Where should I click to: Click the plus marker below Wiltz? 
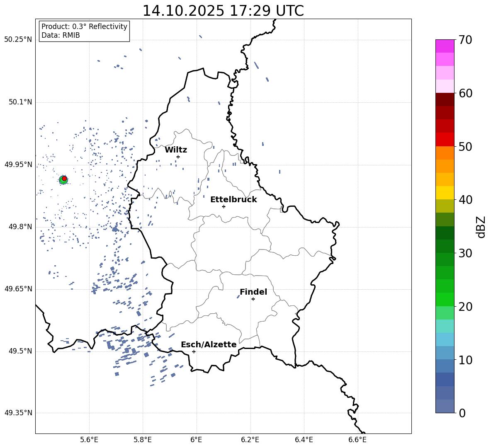pyautogui.click(x=178, y=157)
